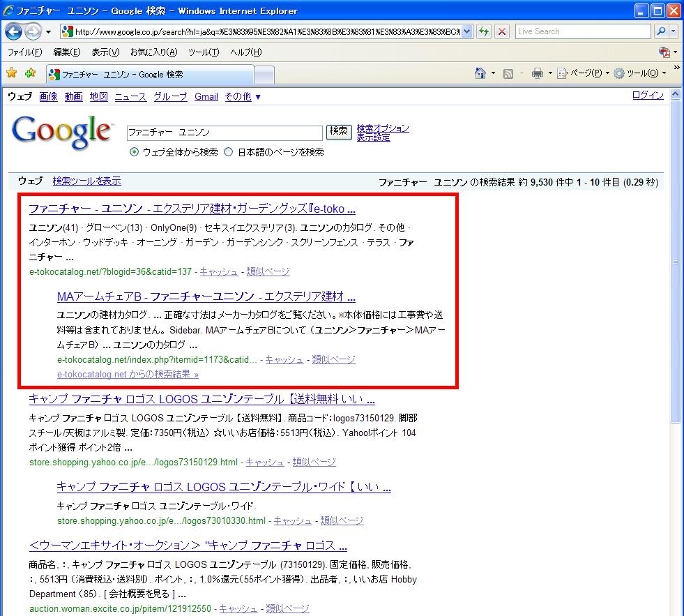The height and width of the screenshot is (616, 684).
Task: Click the Print icon in toolbar
Action: (x=537, y=73)
